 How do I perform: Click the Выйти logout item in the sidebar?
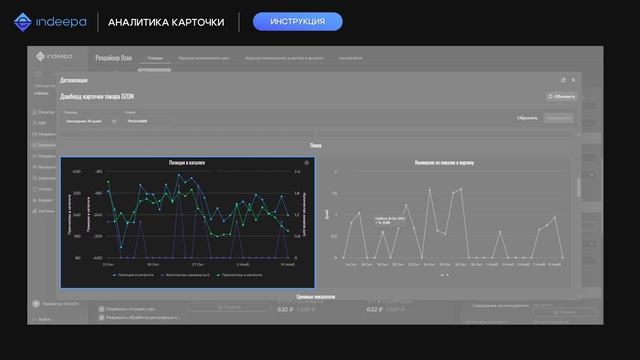tap(41, 319)
